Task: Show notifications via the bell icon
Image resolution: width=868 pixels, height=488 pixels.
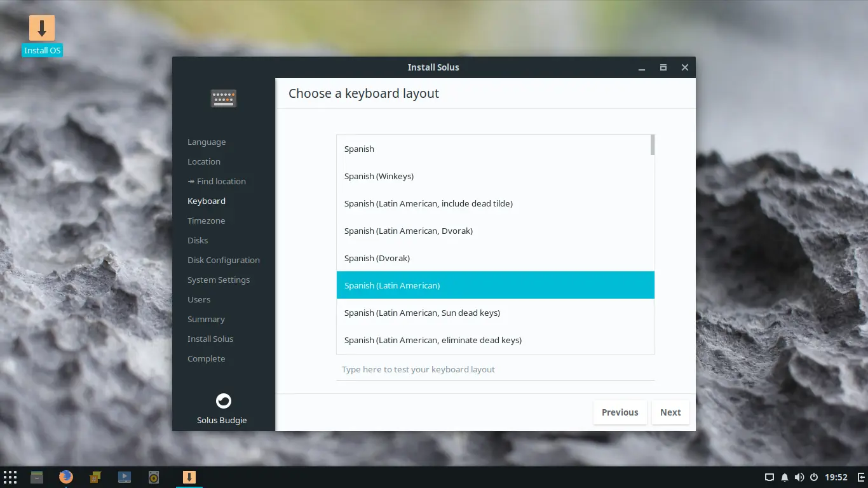Action: (784, 477)
